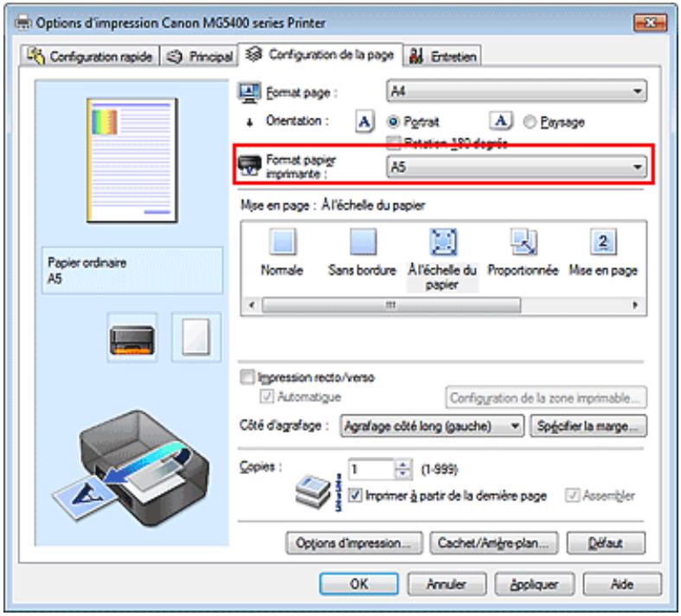Viewport: 681px width, 616px height.
Task: Switch to the Entretien tab
Action: 442,56
